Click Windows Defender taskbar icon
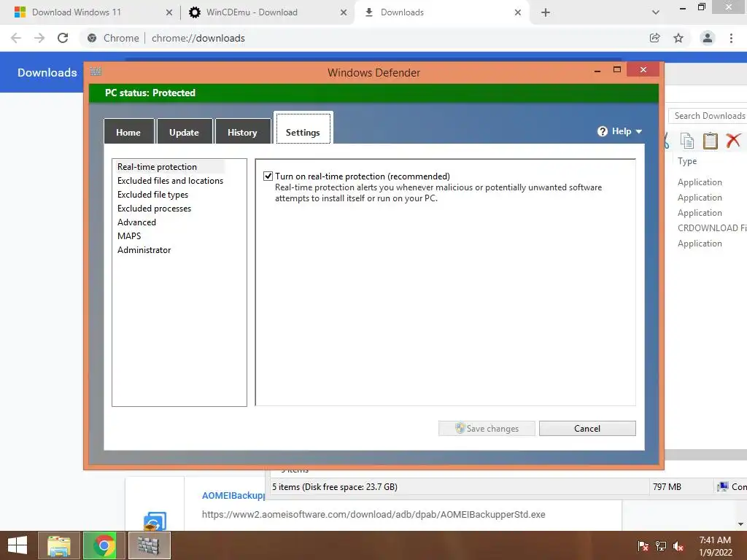 (149, 545)
